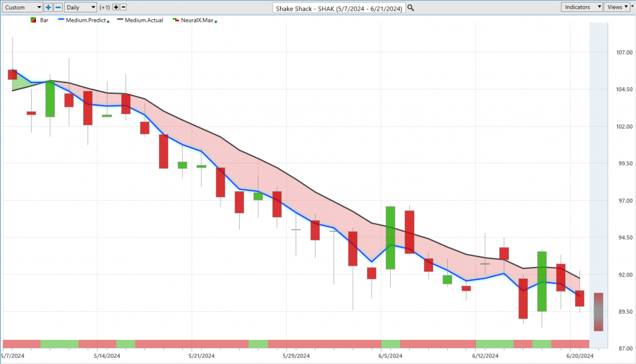Increase the forecast offset with black plus
Image resolution: width=636 pixels, height=364 pixels.
point(116,7)
